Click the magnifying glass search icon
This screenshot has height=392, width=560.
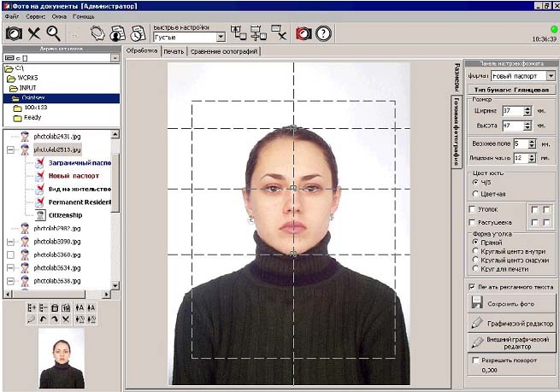54,33
